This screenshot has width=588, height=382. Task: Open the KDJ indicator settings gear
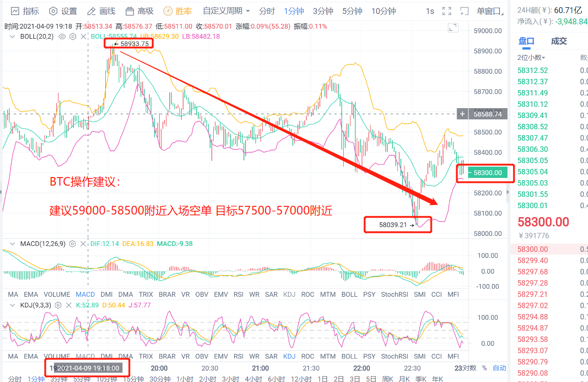coord(57,305)
